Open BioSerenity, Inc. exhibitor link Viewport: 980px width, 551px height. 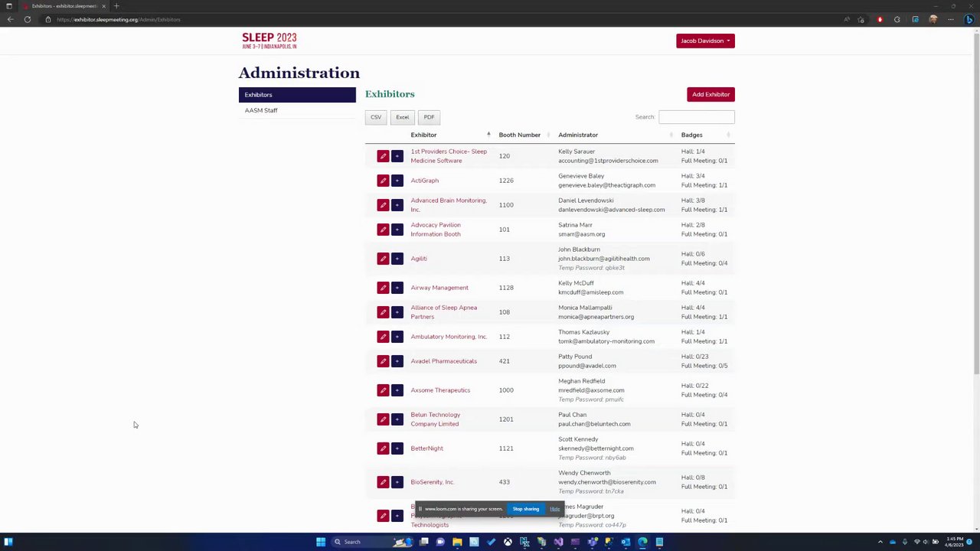point(432,482)
